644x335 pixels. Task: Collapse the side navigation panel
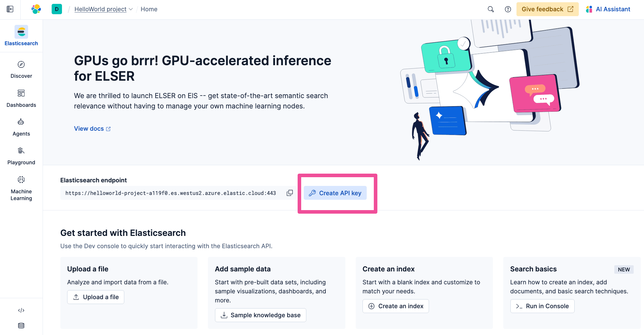10,9
